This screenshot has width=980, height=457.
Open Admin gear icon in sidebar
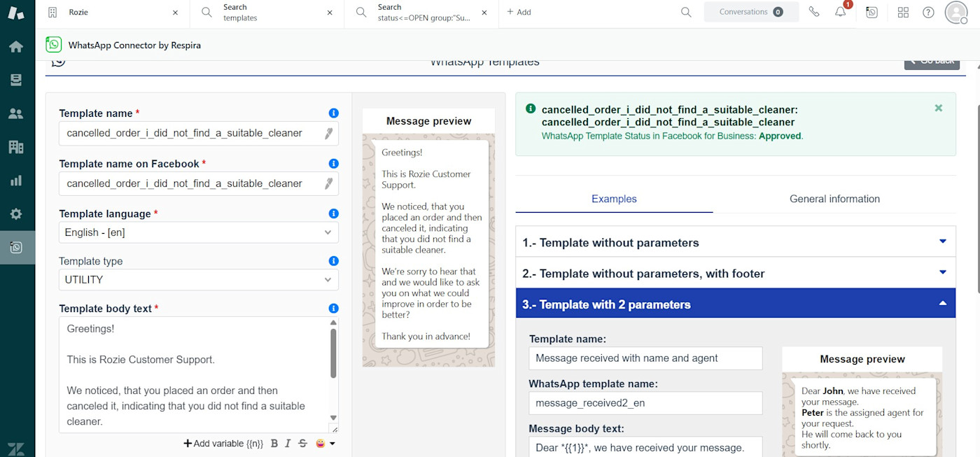(x=15, y=214)
